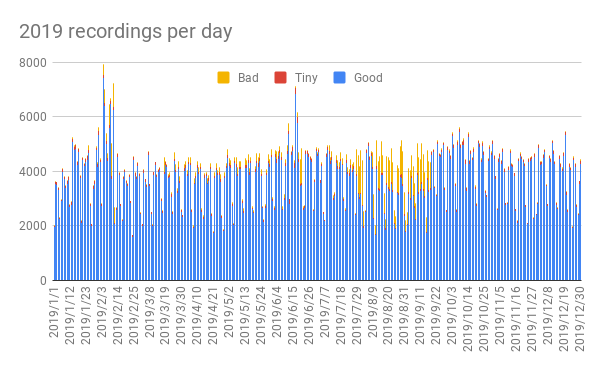
Task: Click the blue Good legend swatch
Action: (339, 78)
